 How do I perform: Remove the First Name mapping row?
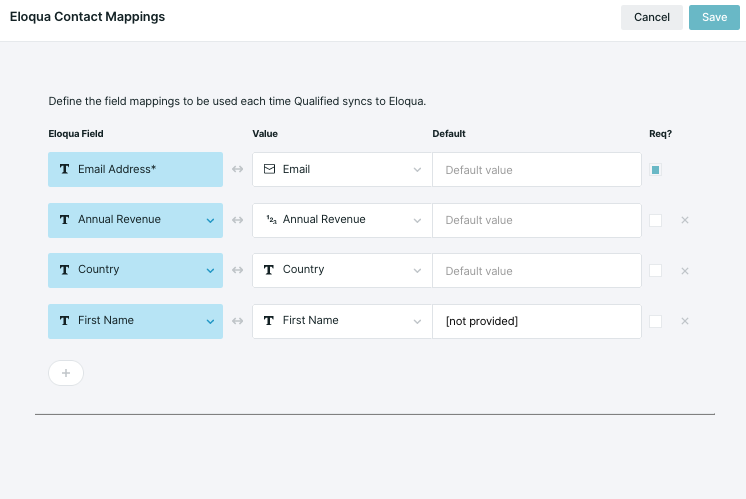(685, 321)
